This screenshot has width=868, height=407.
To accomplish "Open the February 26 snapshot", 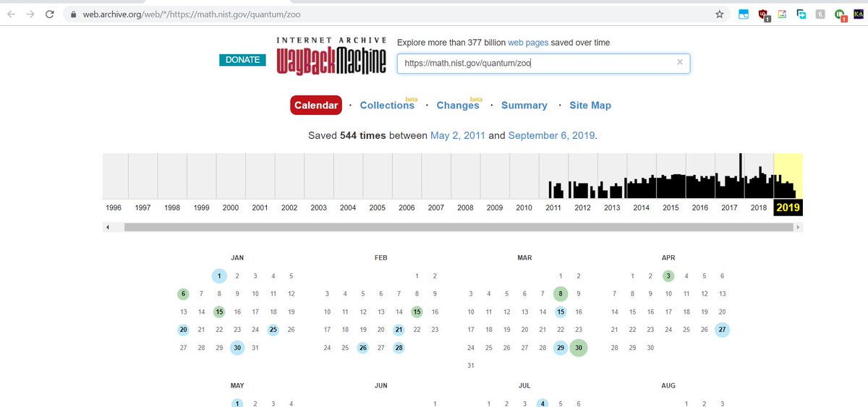I will (363, 348).
